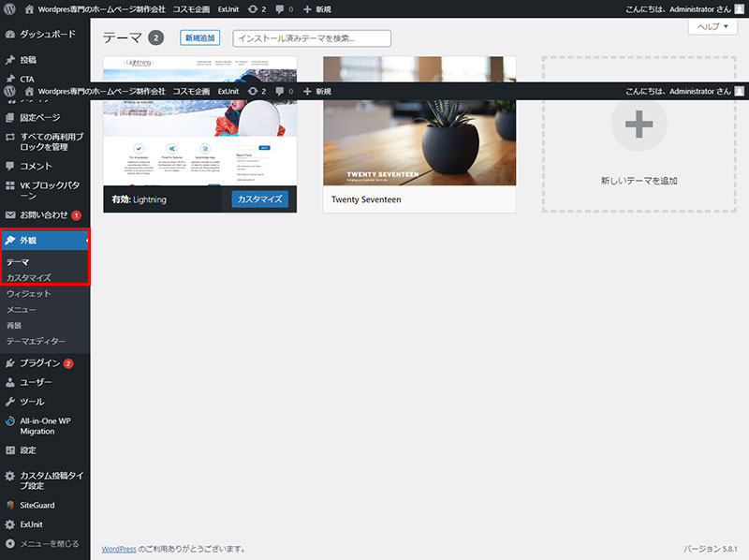Click the Users person icon in sidebar
This screenshot has height=560, width=749.
pyautogui.click(x=9, y=382)
